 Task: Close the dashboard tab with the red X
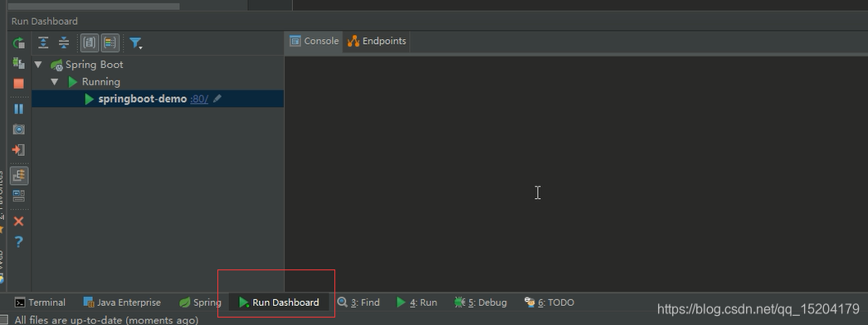(19, 221)
